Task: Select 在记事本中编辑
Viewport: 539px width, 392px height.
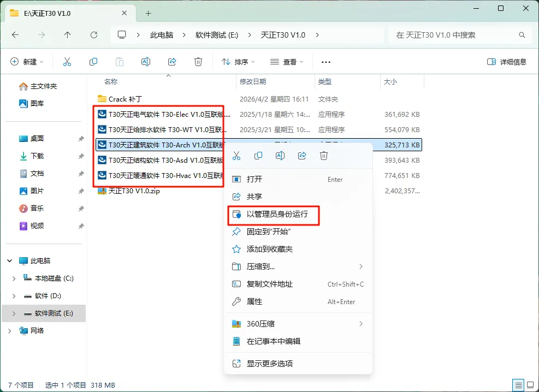Action: 298,341
